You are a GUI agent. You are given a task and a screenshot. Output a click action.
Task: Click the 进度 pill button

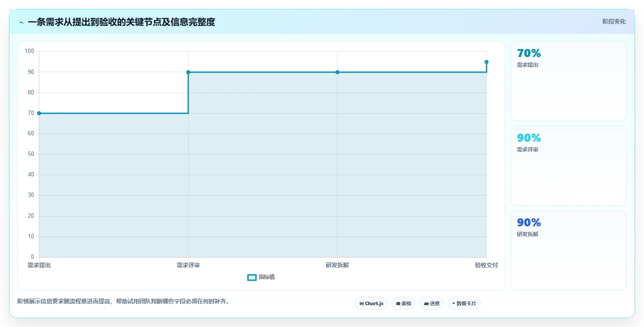[432, 303]
